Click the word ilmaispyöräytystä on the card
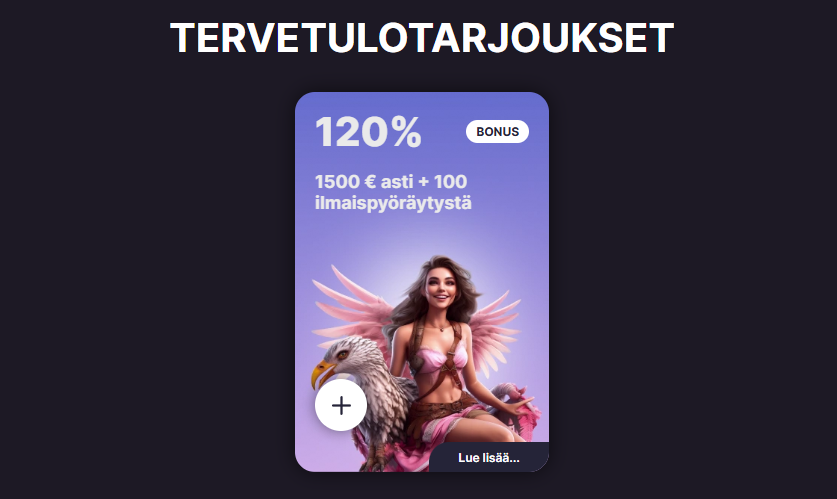837x499 pixels. (393, 203)
